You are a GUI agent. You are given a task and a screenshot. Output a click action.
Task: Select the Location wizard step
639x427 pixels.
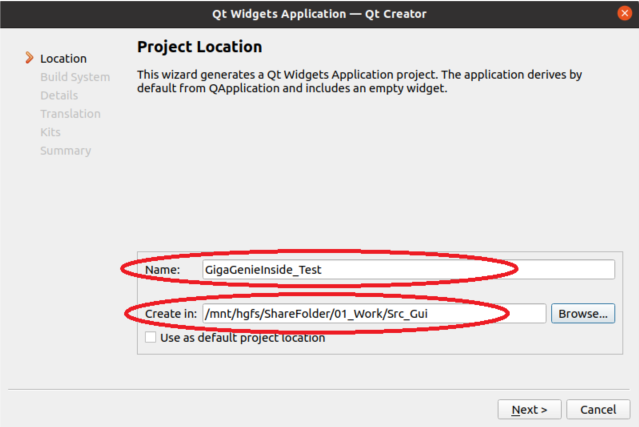[63, 59]
